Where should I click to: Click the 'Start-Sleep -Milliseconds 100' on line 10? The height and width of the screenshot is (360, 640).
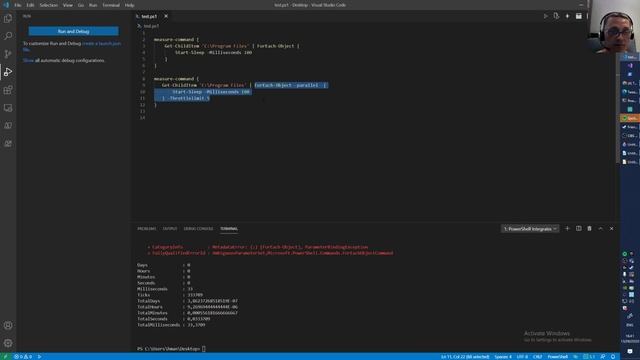click(x=211, y=92)
